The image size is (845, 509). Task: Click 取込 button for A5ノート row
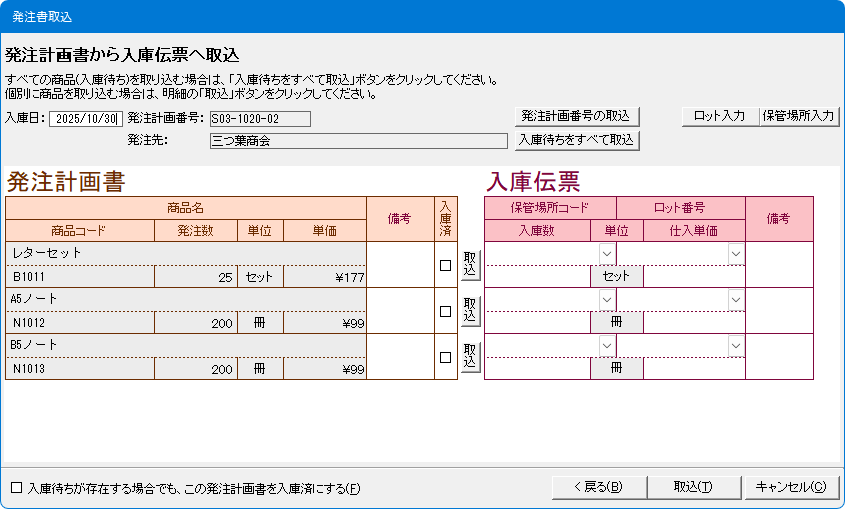coord(470,311)
